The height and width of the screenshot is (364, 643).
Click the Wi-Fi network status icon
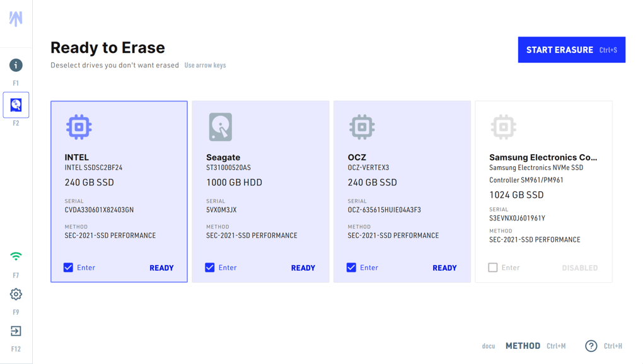(16, 256)
